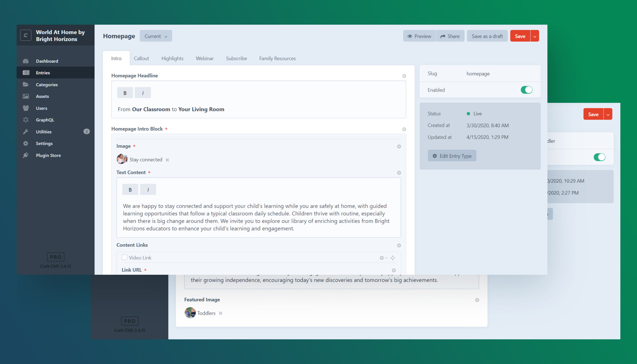Open the Current revision dropdown

coord(156,36)
